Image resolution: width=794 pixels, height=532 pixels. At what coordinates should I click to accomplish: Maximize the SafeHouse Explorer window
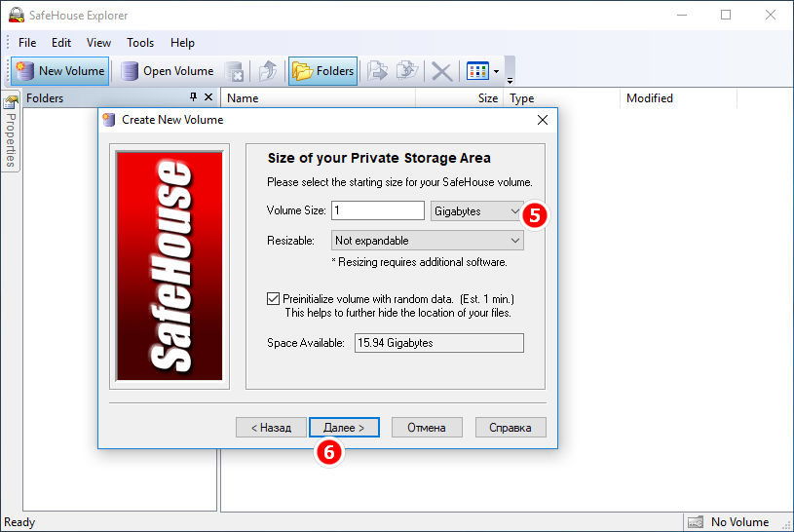[726, 15]
